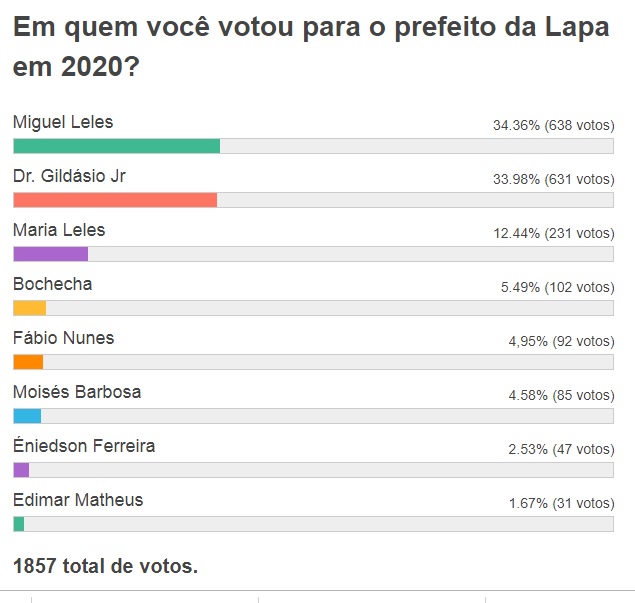Select the Maria Leles candidate name
Screen dimensions: 635x603
click(59, 231)
